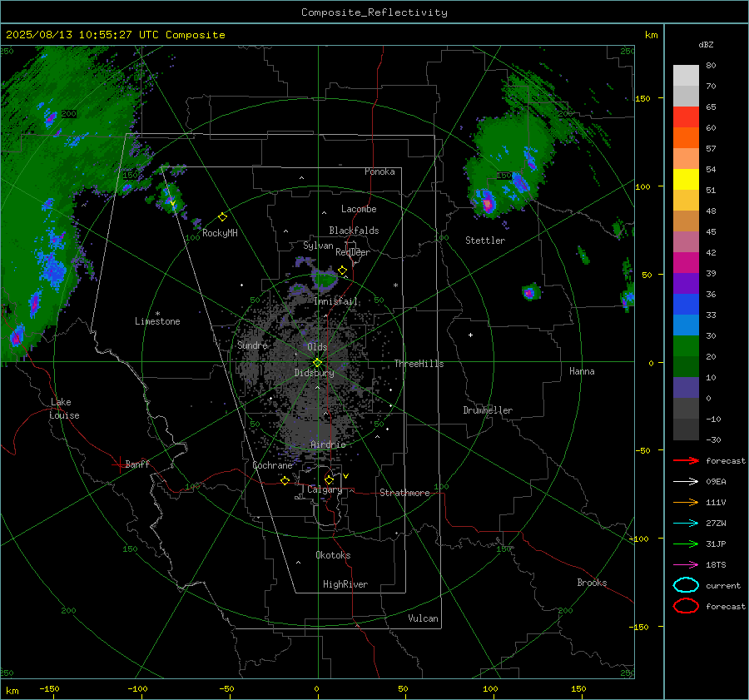Click the blue swatch below 36 dBZ

(686, 304)
